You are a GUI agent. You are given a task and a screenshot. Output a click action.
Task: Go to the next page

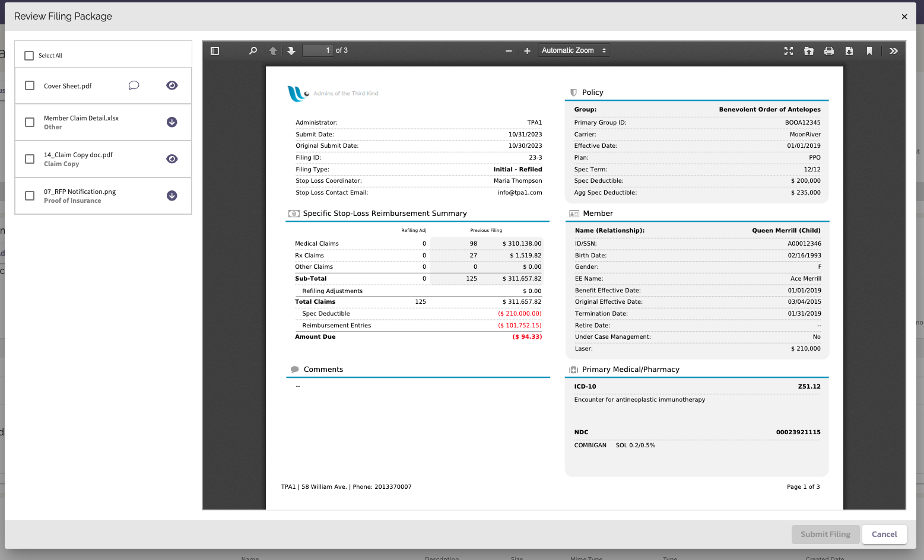[291, 50]
